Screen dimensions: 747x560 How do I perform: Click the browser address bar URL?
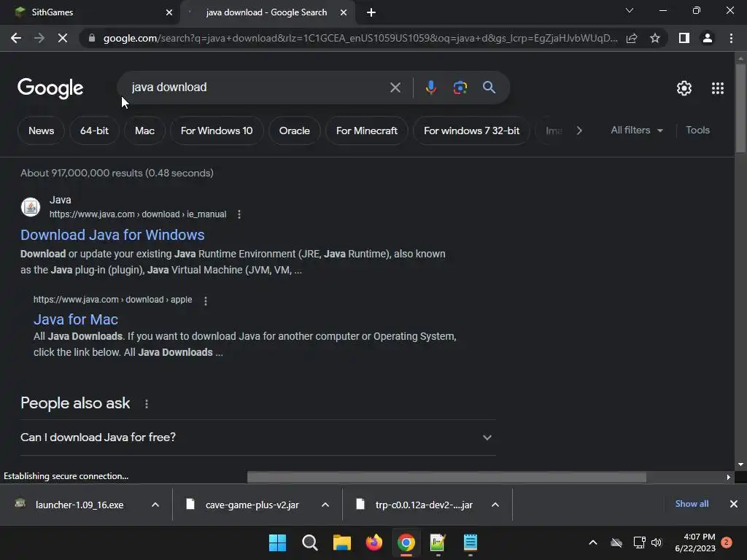click(x=360, y=38)
